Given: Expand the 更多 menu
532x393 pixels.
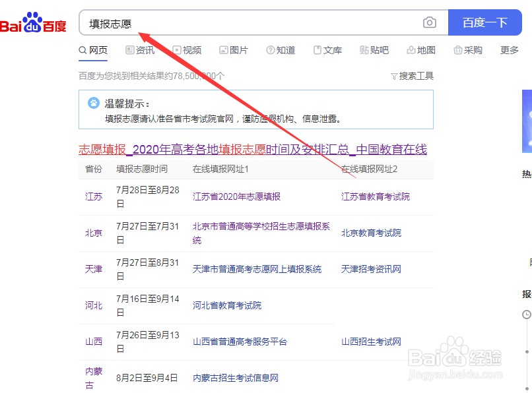Looking at the screenshot, I should (x=510, y=50).
